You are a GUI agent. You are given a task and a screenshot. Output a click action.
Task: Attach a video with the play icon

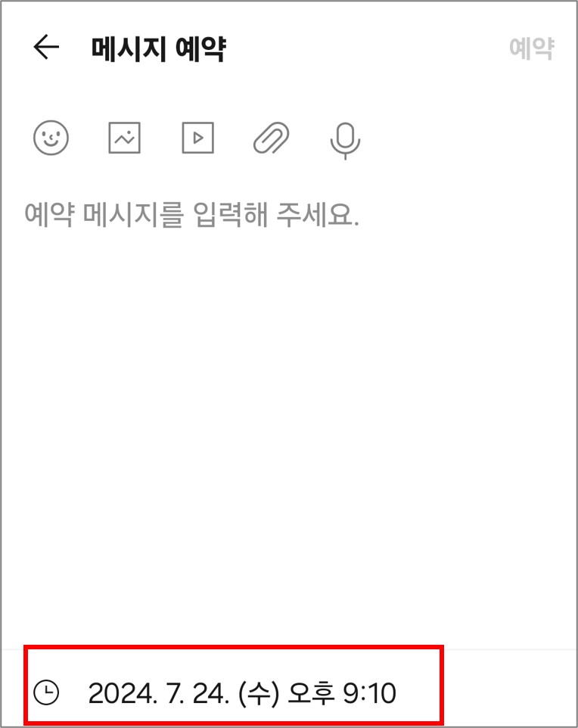[x=197, y=138]
